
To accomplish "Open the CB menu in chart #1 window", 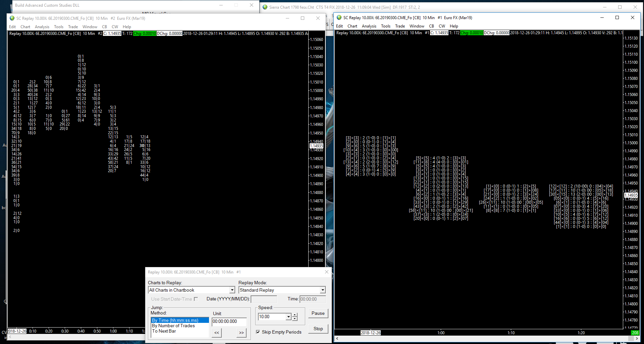I will [431, 26].
